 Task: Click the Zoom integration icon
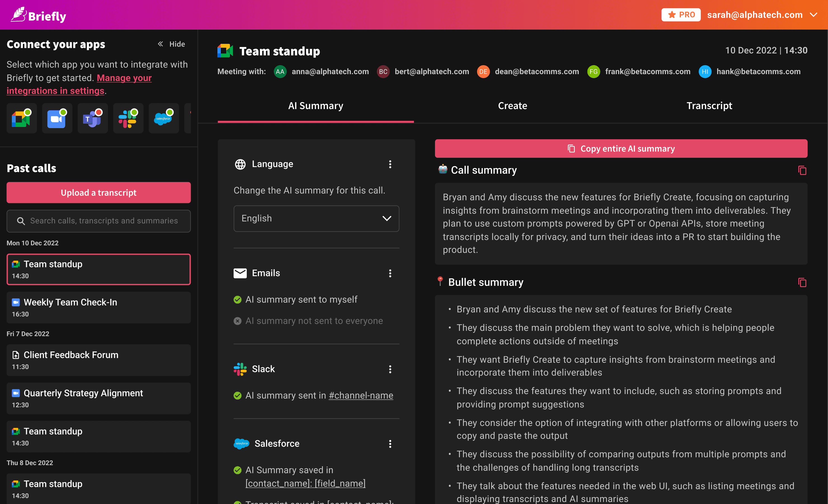point(57,118)
